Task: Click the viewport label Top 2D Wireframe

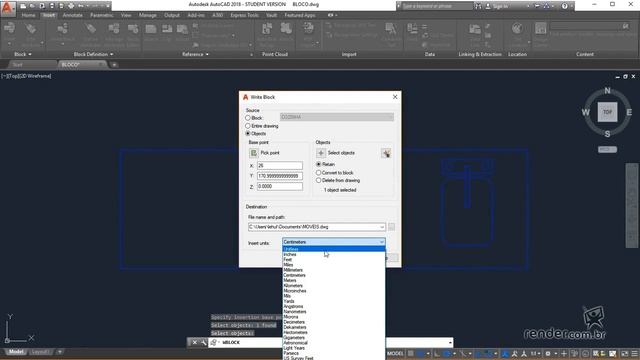Action: click(x=26, y=76)
